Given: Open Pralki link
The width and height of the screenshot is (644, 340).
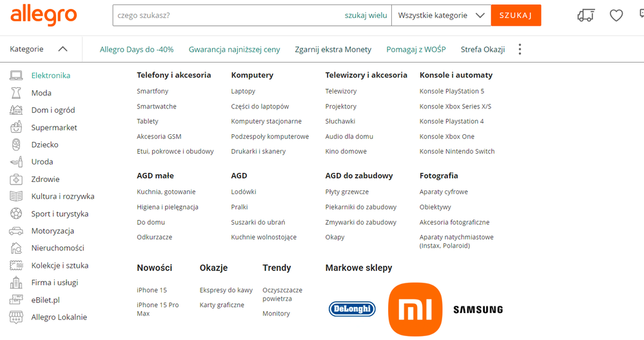Looking at the screenshot, I should pyautogui.click(x=239, y=207).
